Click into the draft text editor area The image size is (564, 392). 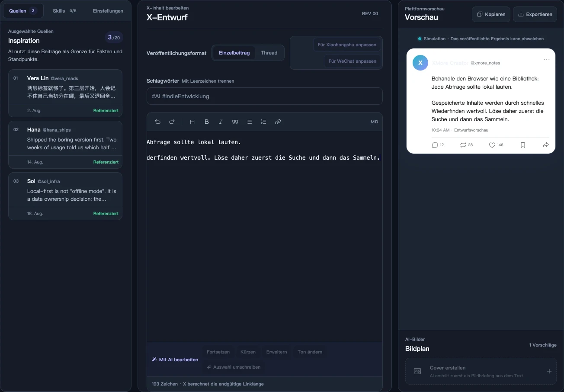(x=264, y=236)
